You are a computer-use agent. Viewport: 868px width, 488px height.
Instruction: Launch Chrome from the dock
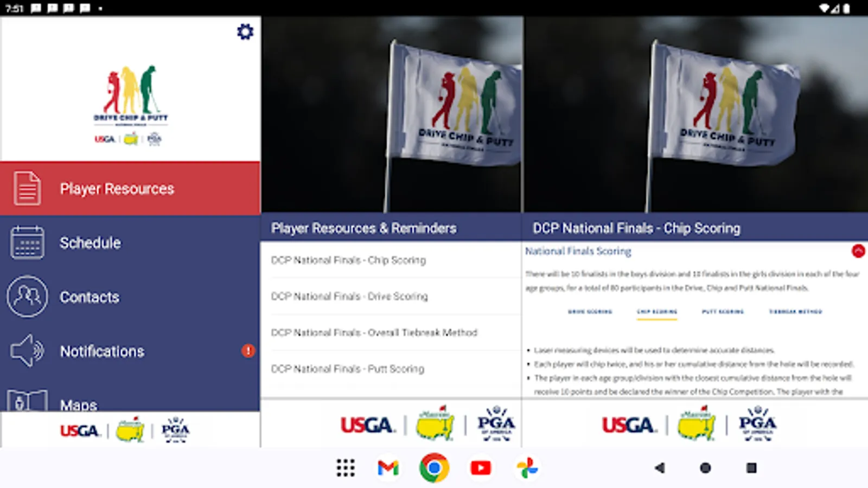[433, 467]
